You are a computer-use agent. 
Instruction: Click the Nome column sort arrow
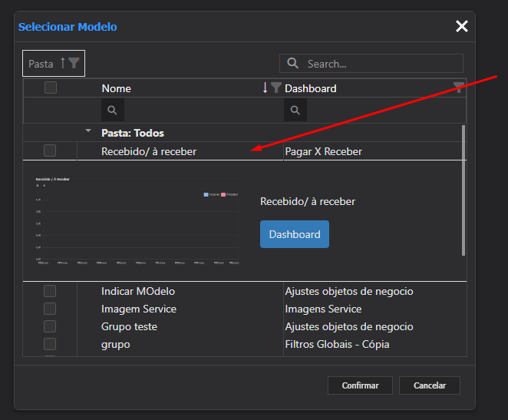pyautogui.click(x=265, y=88)
